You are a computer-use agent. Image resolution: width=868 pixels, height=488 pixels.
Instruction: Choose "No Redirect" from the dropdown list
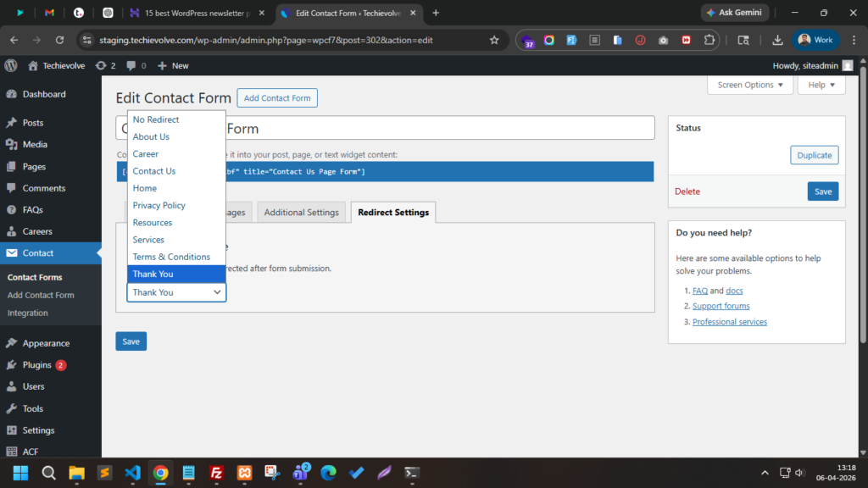click(156, 119)
